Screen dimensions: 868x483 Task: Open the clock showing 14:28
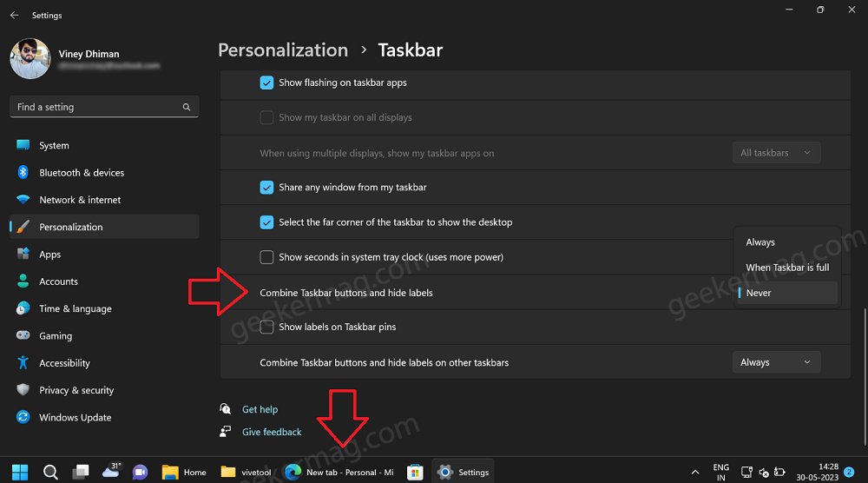click(817, 472)
